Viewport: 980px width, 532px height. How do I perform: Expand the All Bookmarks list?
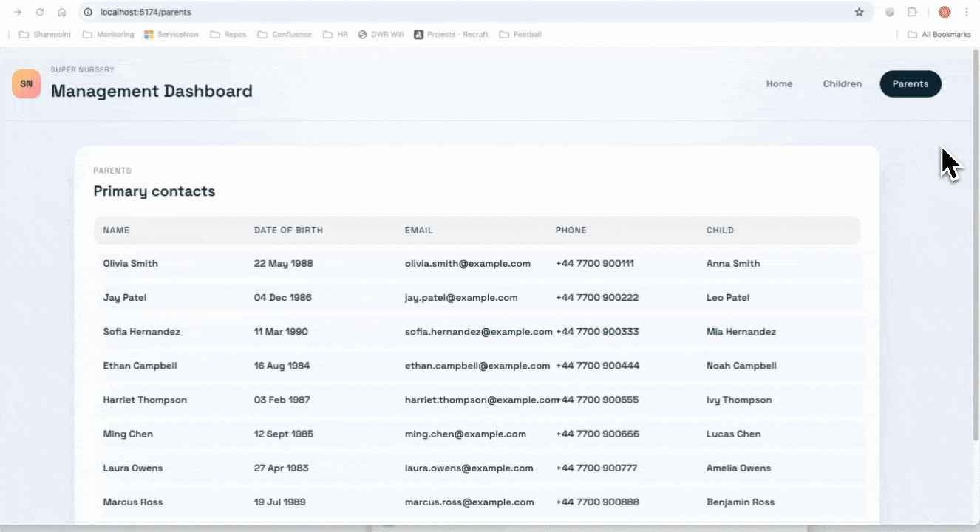[x=939, y=34]
